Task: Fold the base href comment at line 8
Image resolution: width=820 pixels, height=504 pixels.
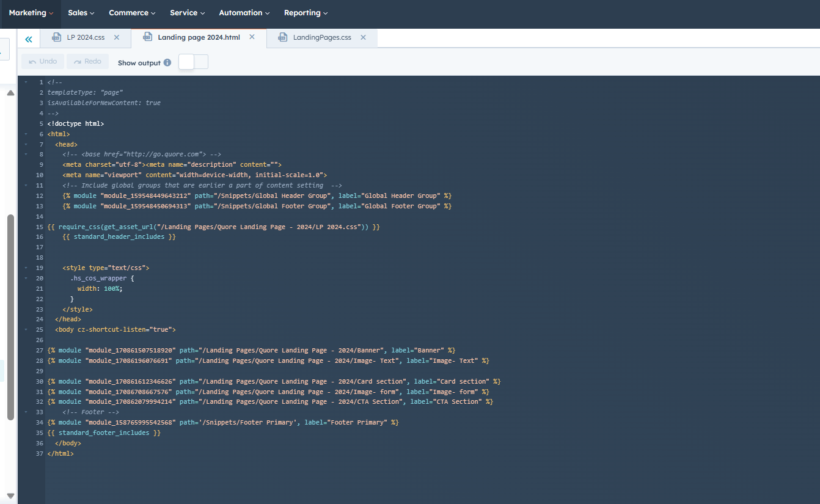Action: pos(26,155)
